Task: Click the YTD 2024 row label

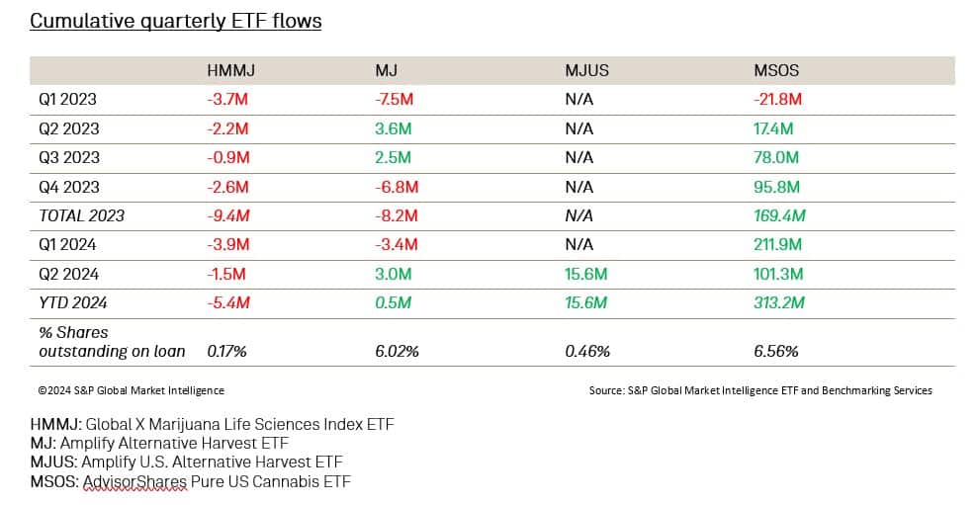Action: coord(72,301)
